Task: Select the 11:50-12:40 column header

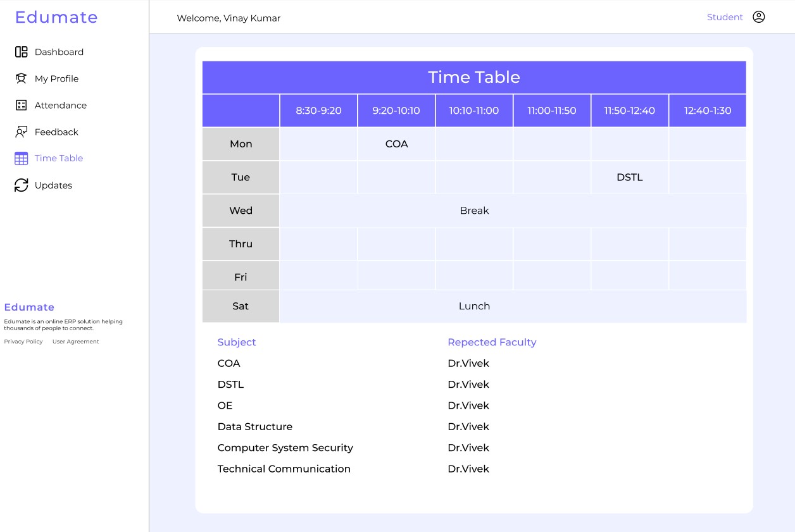Action: (630, 111)
